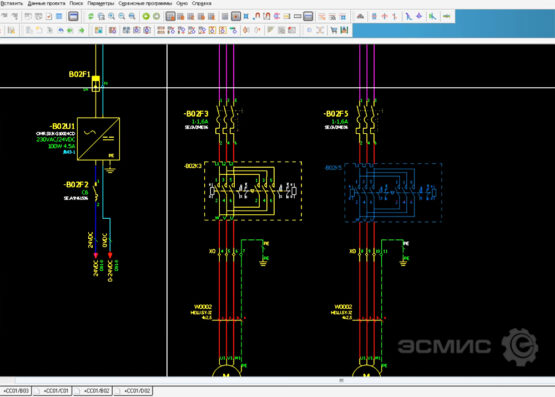This screenshot has width=555, height=397.
Task: Click the green refresh arrows toolbar icon
Action: [x=91, y=16]
